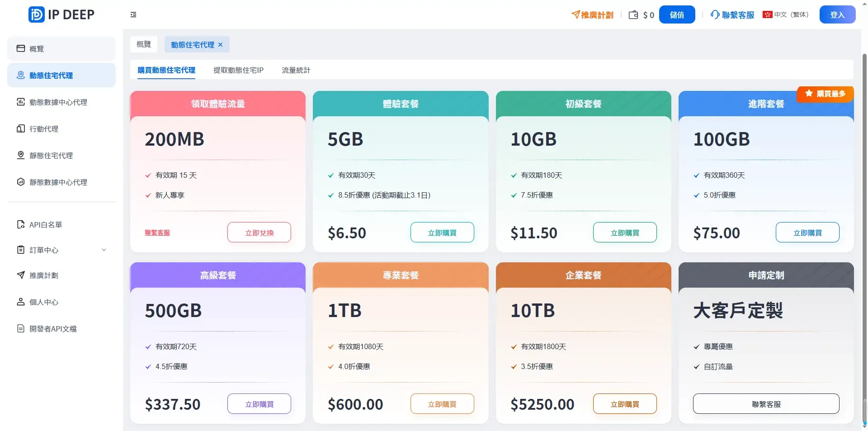Open the 流量統計 tab
The height and width of the screenshot is (431, 868).
point(296,70)
